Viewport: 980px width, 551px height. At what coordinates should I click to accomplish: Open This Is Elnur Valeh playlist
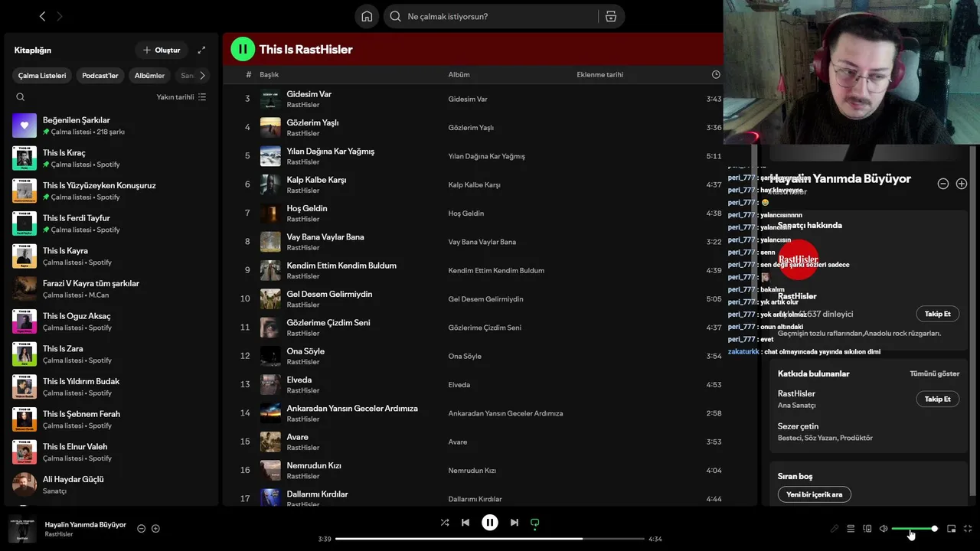coord(111,452)
